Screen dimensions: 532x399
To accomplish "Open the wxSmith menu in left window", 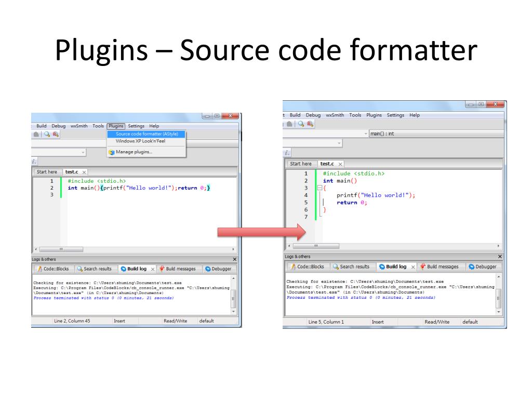I will (x=79, y=126).
